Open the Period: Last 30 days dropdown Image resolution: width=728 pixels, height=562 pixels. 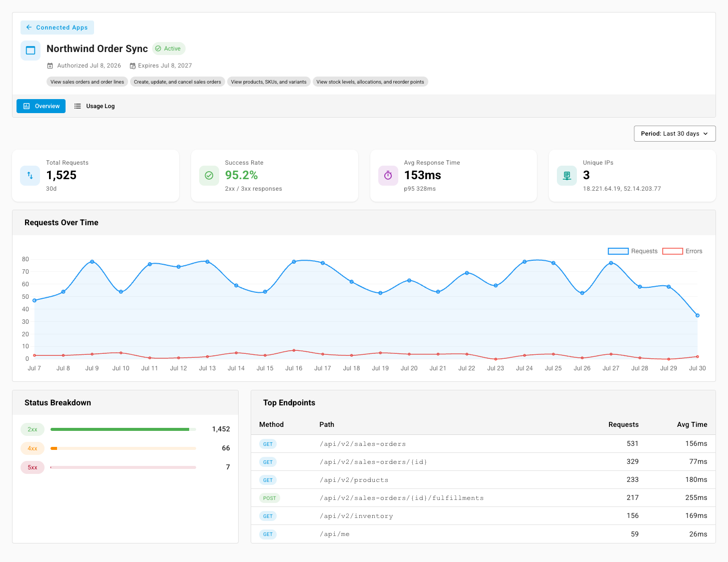click(x=674, y=134)
